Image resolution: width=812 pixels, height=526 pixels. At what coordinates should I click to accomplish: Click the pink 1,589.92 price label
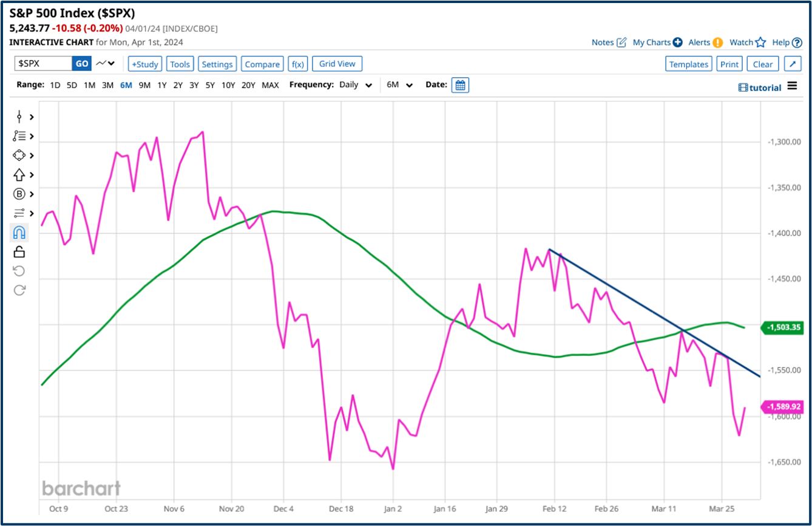point(783,406)
